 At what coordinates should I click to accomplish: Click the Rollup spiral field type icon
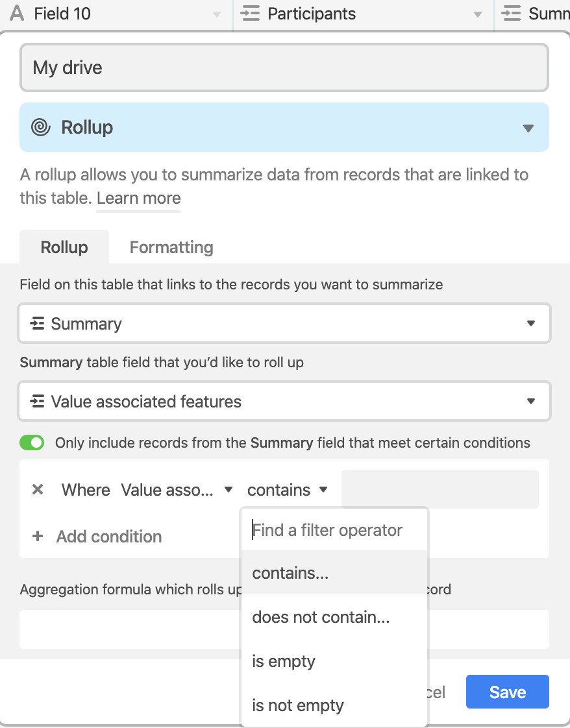coord(40,127)
